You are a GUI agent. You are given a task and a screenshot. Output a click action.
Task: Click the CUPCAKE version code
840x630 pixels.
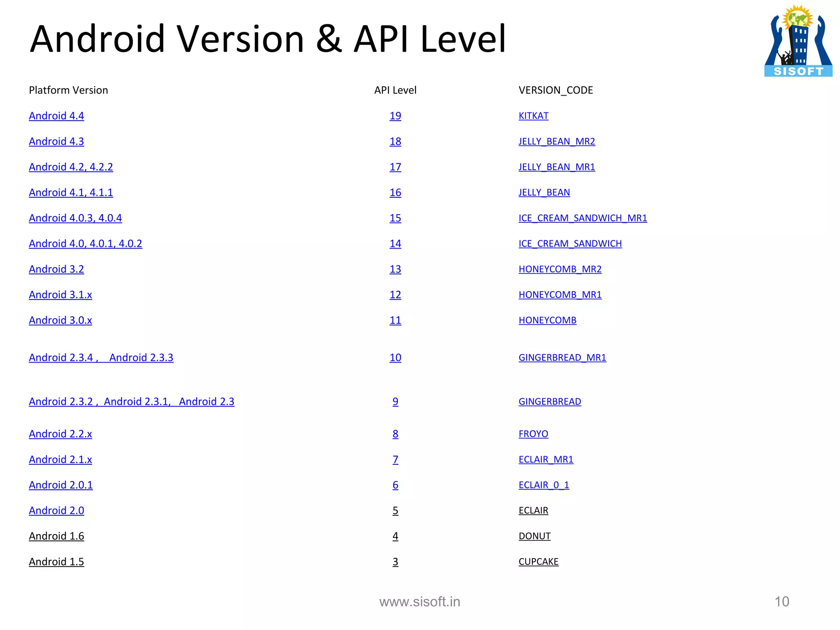pos(539,562)
